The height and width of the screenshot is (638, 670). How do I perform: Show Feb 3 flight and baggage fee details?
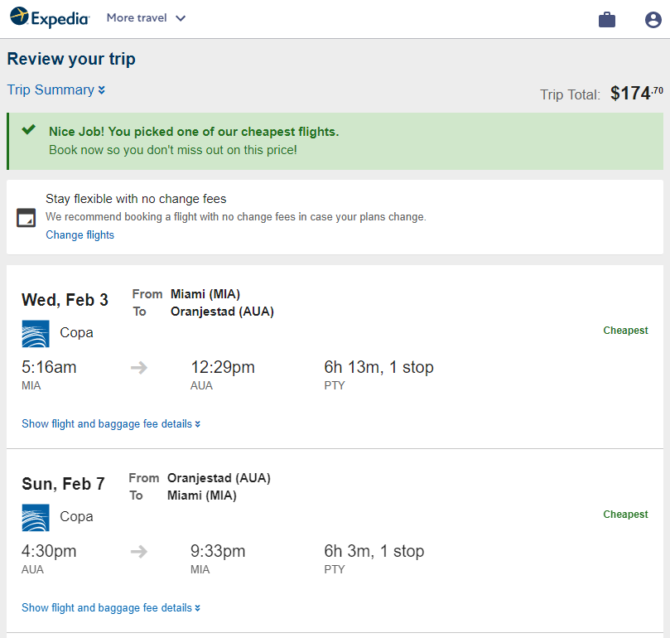click(x=111, y=424)
